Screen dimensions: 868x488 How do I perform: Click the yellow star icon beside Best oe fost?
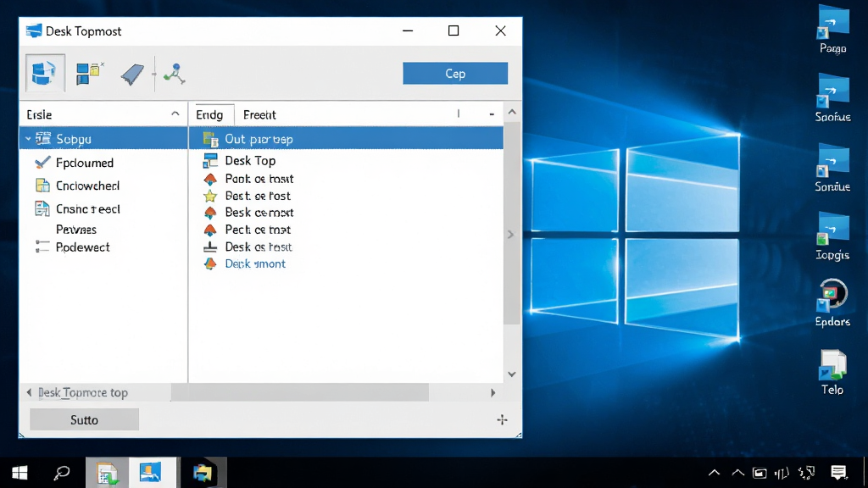(210, 196)
